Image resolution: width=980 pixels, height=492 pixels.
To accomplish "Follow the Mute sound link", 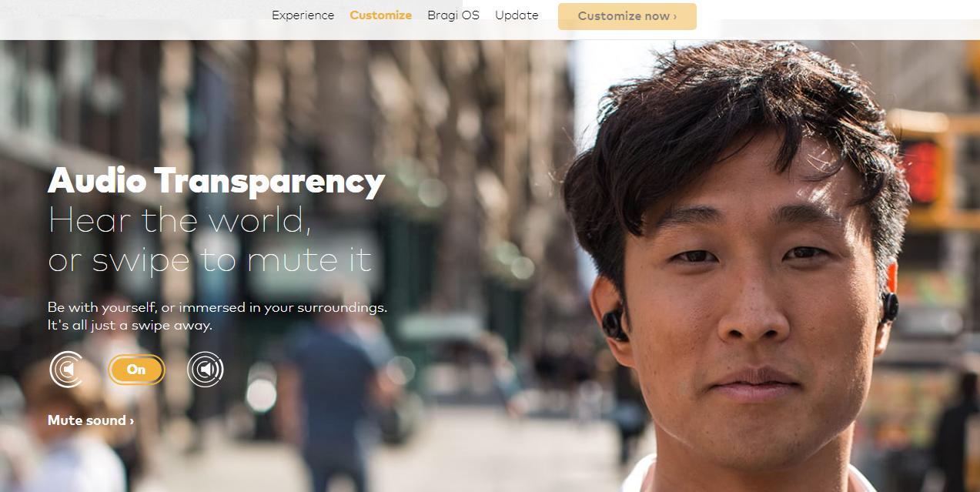I will coord(91,420).
